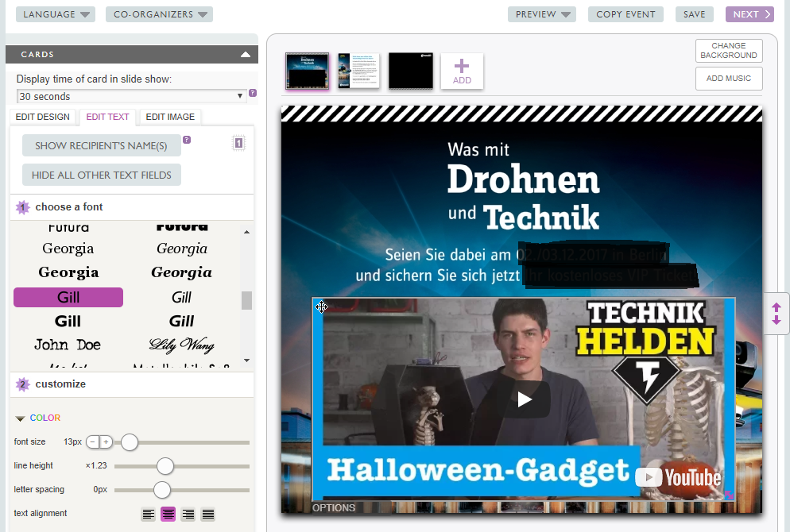The image size is (790, 532).
Task: Click the help icon beside display time
Action: [x=253, y=93]
